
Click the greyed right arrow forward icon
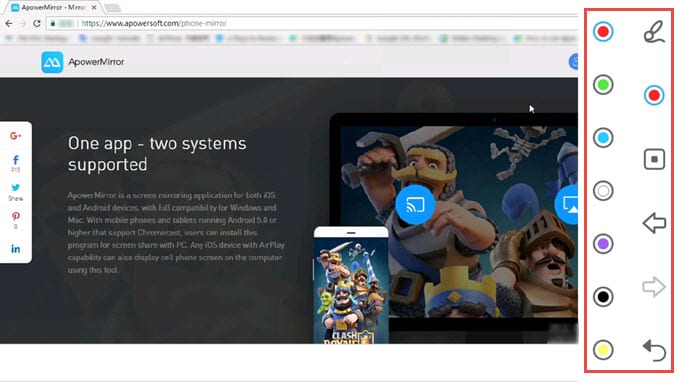654,287
